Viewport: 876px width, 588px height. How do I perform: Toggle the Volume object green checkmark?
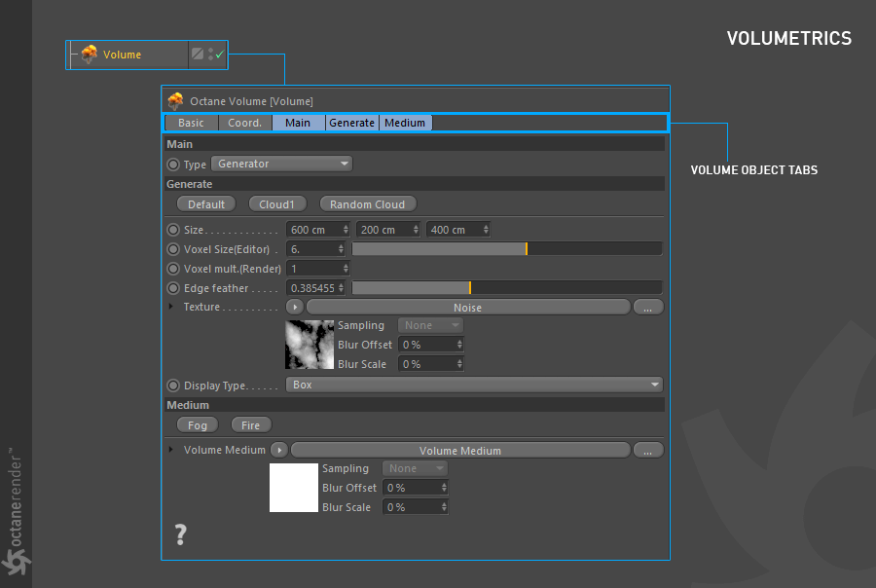(x=220, y=55)
